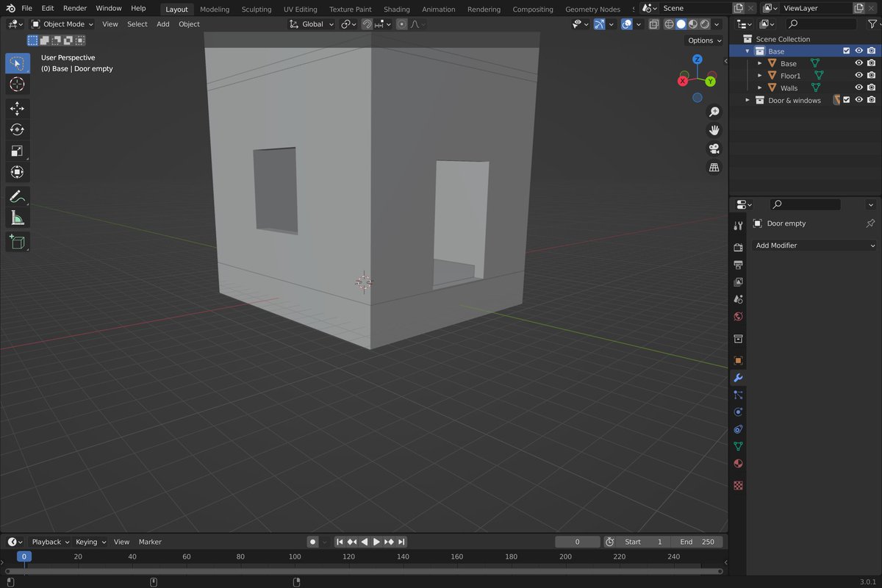This screenshot has height=588, width=882.
Task: Open the Playback dropdown in timeline
Action: click(x=51, y=542)
